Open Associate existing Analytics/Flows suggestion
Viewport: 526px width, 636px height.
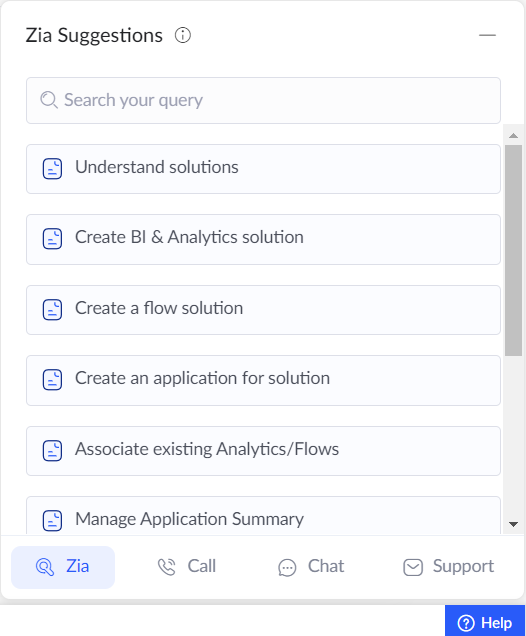click(263, 451)
